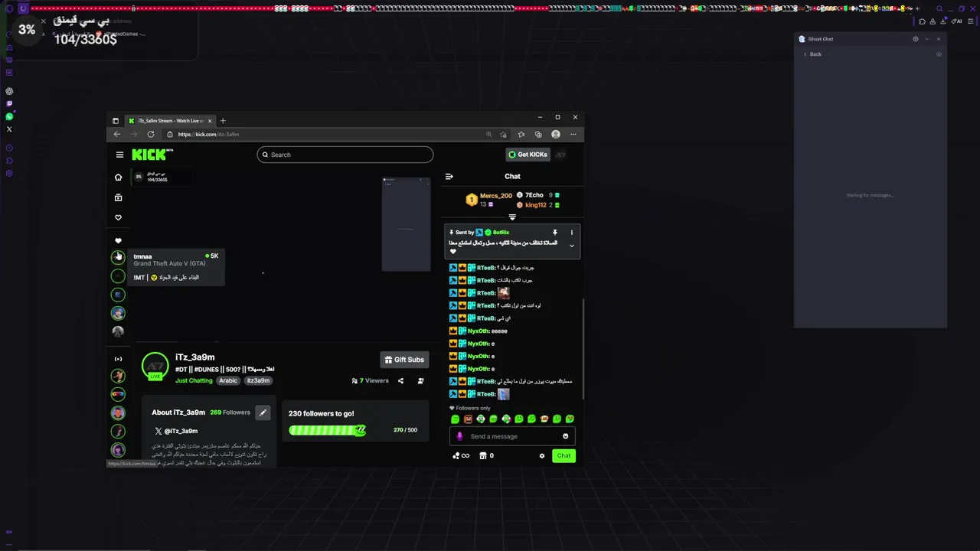
Task: Click the browser forward arrow
Action: pyautogui.click(x=134, y=134)
